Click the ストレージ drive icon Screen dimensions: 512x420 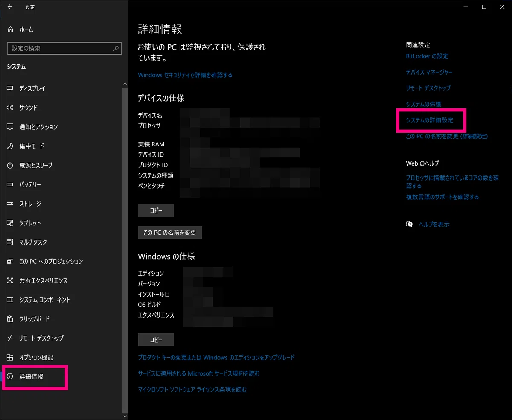11,204
